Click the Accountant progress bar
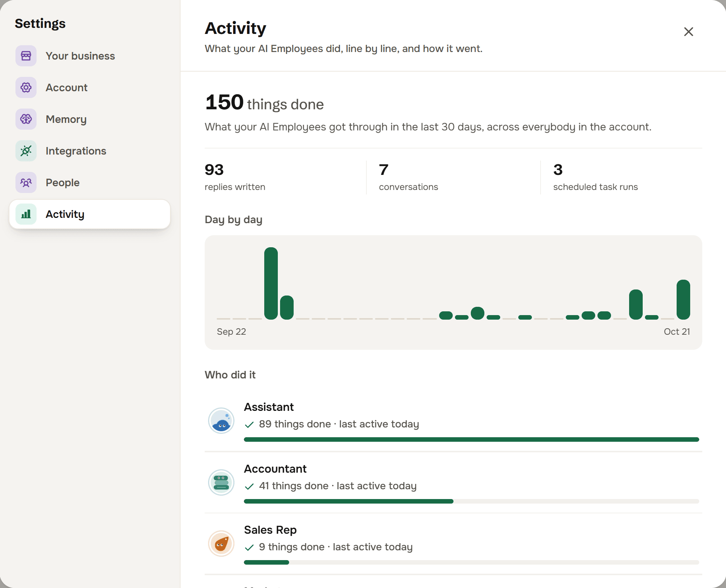This screenshot has width=726, height=588. click(471, 501)
